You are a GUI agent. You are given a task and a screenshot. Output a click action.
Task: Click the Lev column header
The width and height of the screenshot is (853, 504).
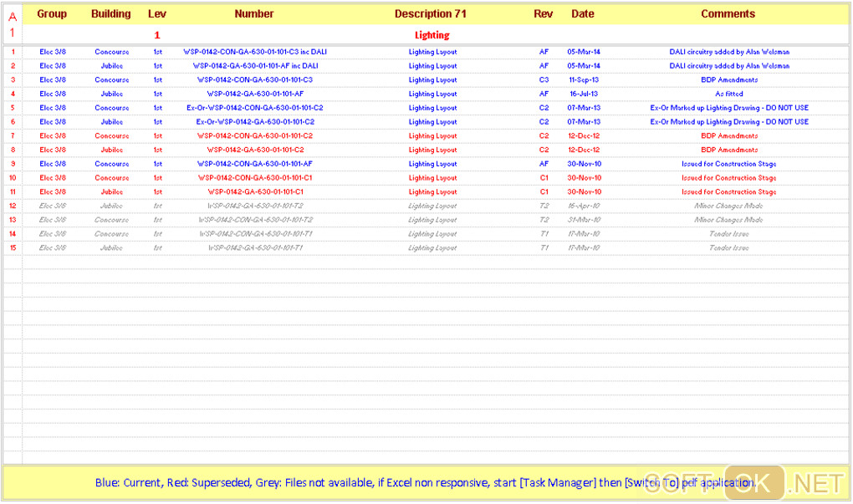157,14
